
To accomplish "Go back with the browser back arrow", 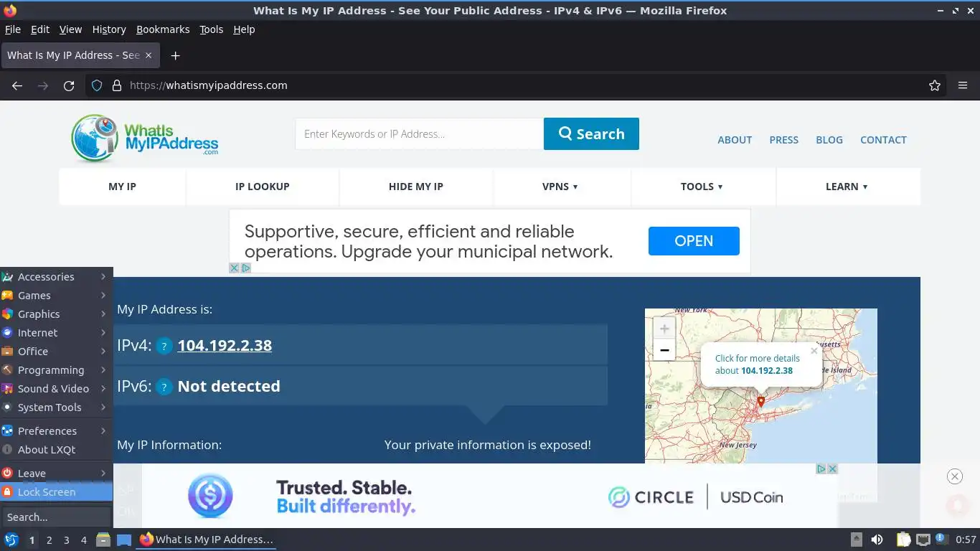I will click(x=17, y=85).
